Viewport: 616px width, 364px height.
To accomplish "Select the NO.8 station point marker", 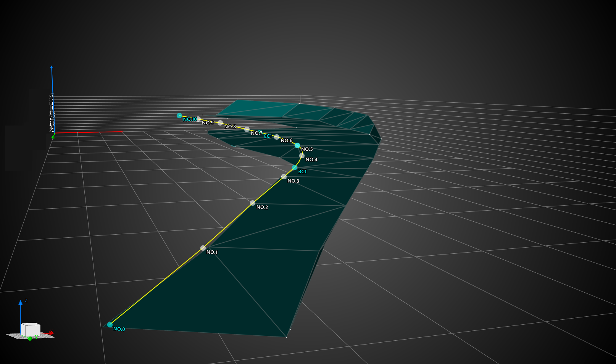I will (x=220, y=123).
